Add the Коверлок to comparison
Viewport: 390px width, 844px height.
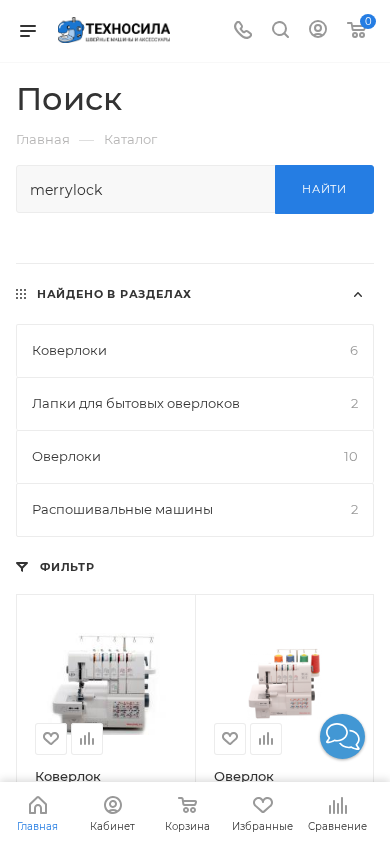[x=87, y=739]
